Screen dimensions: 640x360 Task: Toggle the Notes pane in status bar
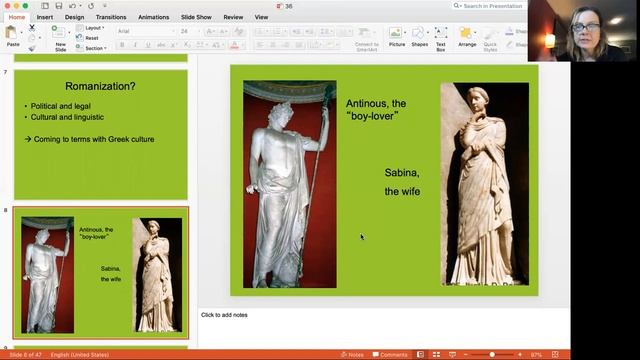coord(352,355)
